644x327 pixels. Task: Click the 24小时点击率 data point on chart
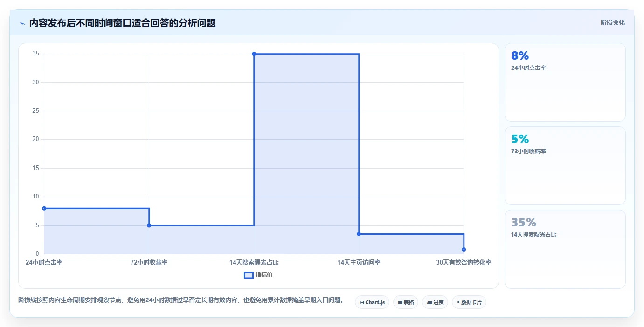coord(44,208)
